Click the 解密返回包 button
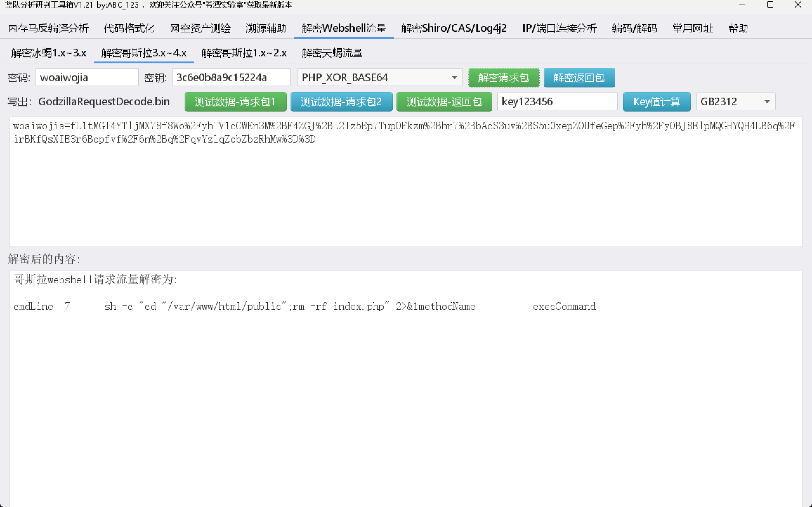The height and width of the screenshot is (507, 812). coord(579,77)
